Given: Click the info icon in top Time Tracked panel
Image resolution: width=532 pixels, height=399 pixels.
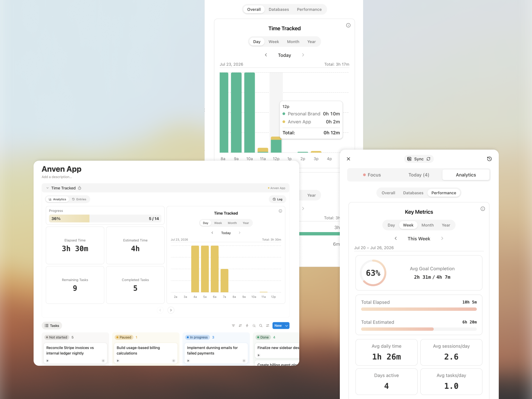Looking at the screenshot, I should pos(348,25).
